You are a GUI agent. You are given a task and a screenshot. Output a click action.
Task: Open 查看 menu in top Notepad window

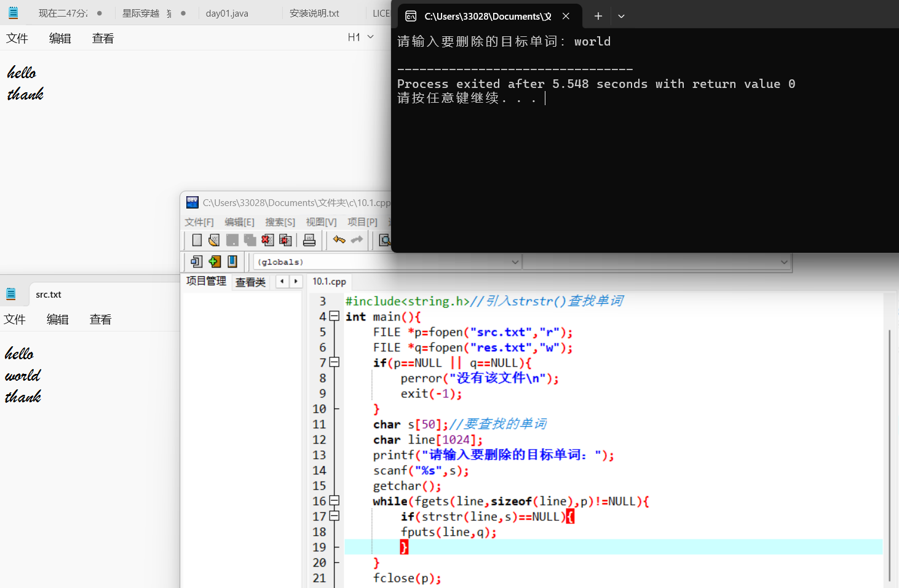point(103,38)
